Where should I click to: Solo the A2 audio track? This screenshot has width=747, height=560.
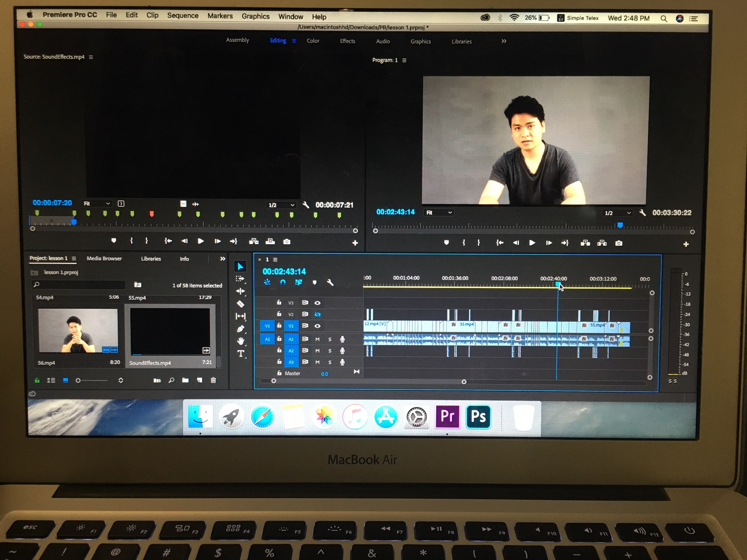point(330,351)
